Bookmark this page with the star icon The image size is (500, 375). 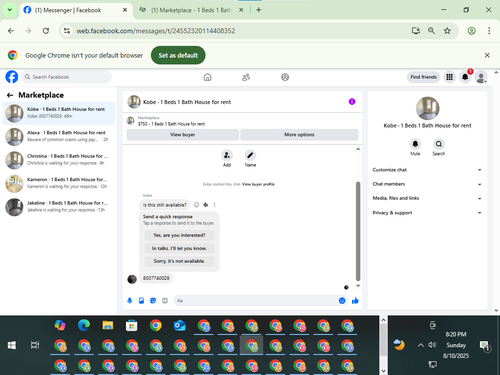[447, 31]
